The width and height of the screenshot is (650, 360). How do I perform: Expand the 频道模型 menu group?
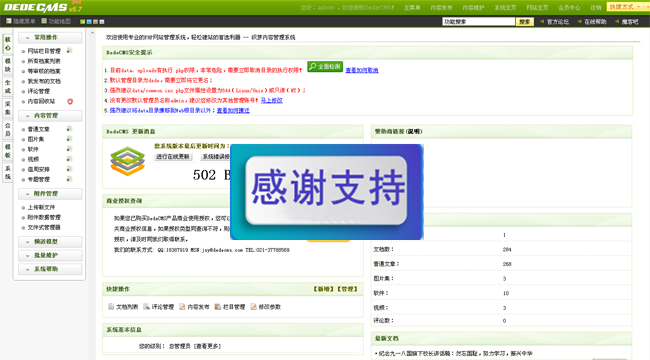tap(50, 242)
